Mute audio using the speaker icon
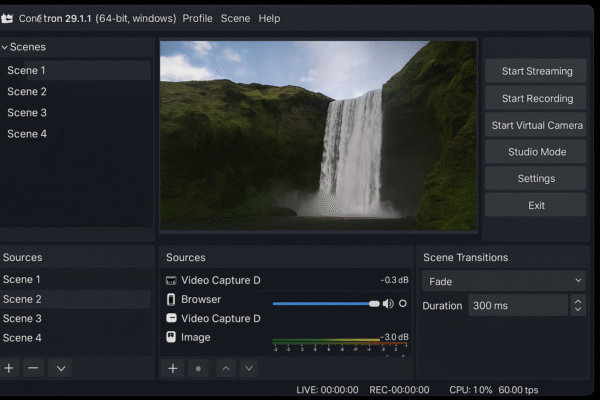The image size is (600, 400). click(388, 303)
